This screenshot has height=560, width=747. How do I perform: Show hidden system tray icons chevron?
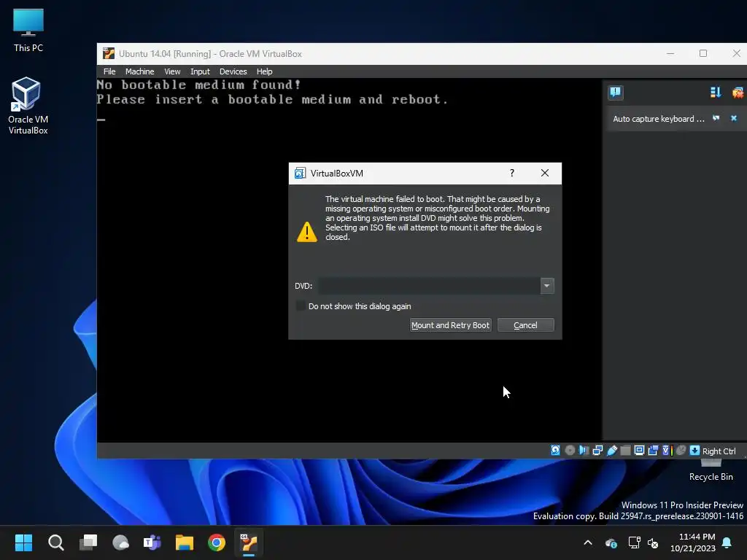tap(588, 542)
